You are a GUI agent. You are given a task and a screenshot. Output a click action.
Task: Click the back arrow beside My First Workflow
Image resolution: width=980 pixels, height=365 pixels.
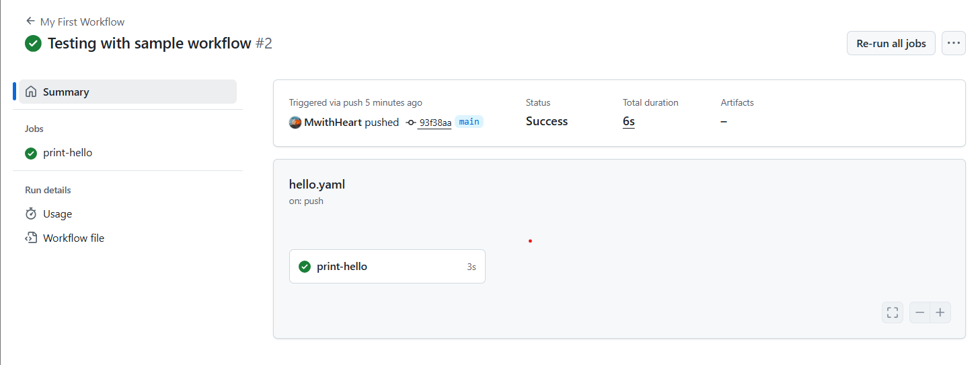click(x=30, y=22)
